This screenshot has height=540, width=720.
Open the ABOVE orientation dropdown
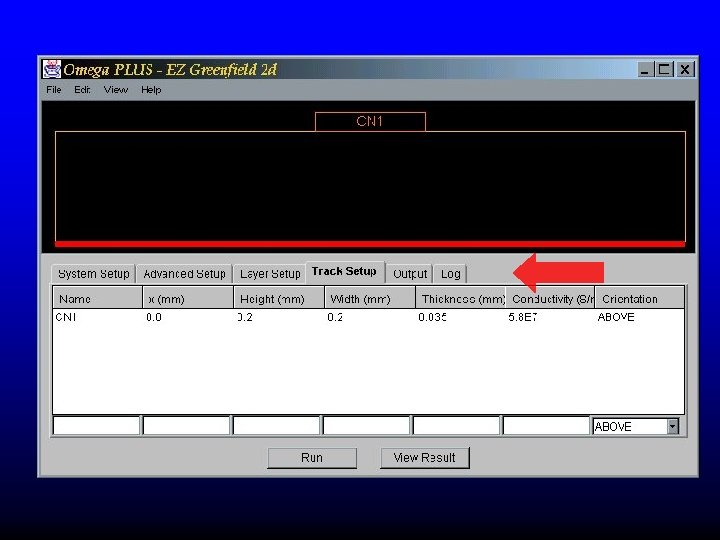(672, 427)
